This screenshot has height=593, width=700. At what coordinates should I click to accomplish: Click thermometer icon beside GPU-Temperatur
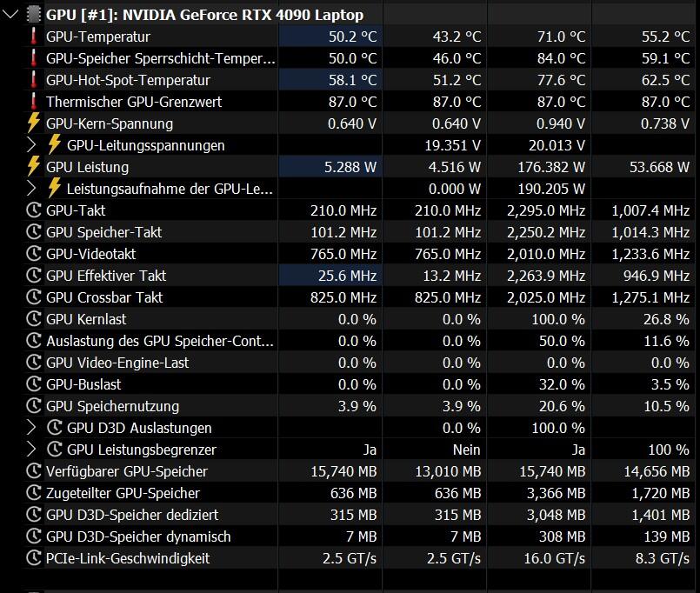tap(34, 37)
